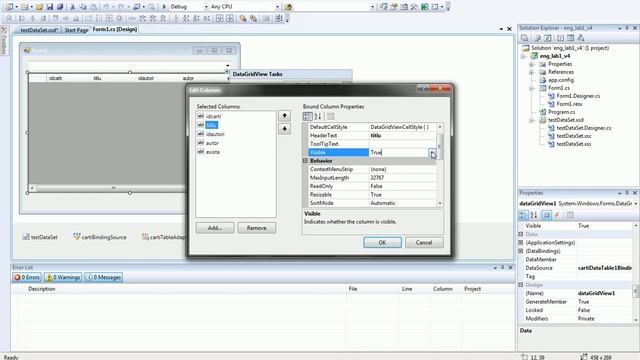Select Form1.Designer.cs in Solution Explorer

(578, 96)
